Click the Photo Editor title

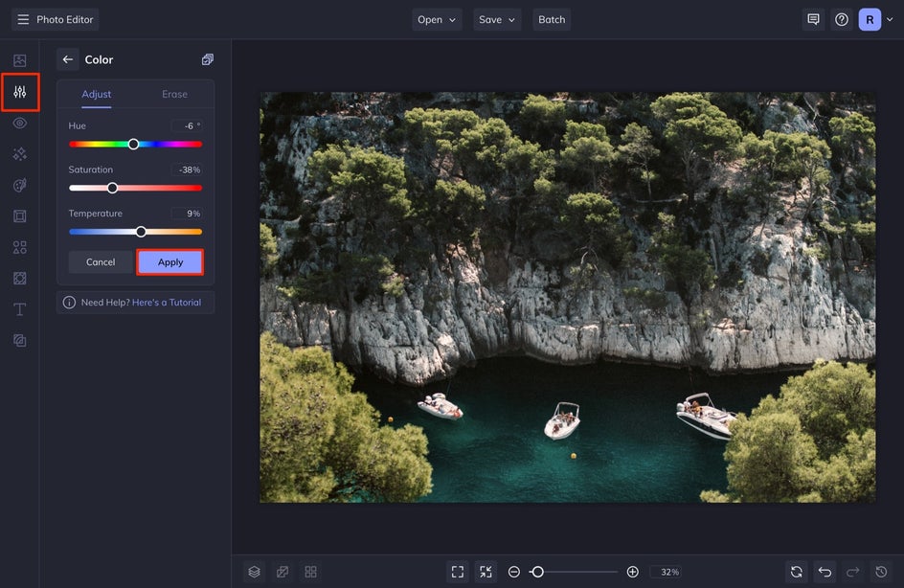(x=64, y=19)
